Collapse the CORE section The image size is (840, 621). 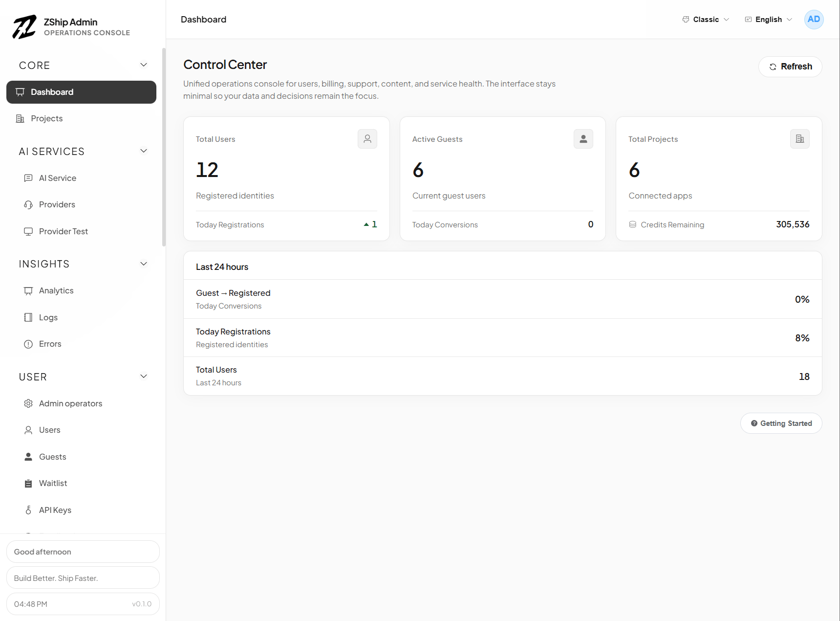pos(143,65)
